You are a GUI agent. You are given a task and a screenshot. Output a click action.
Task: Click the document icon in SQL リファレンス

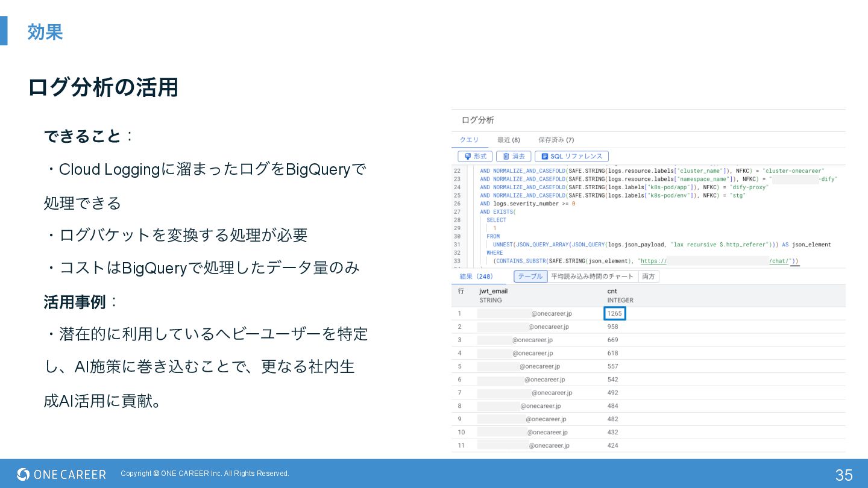pos(544,156)
